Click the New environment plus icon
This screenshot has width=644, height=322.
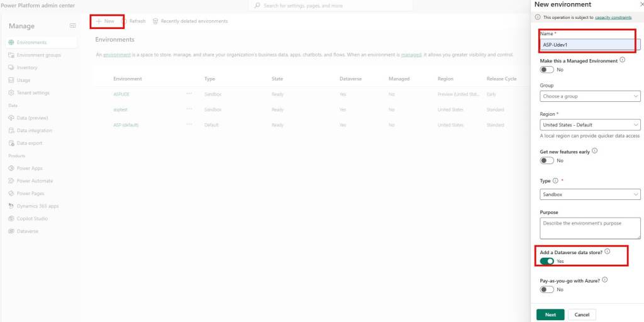click(x=99, y=21)
